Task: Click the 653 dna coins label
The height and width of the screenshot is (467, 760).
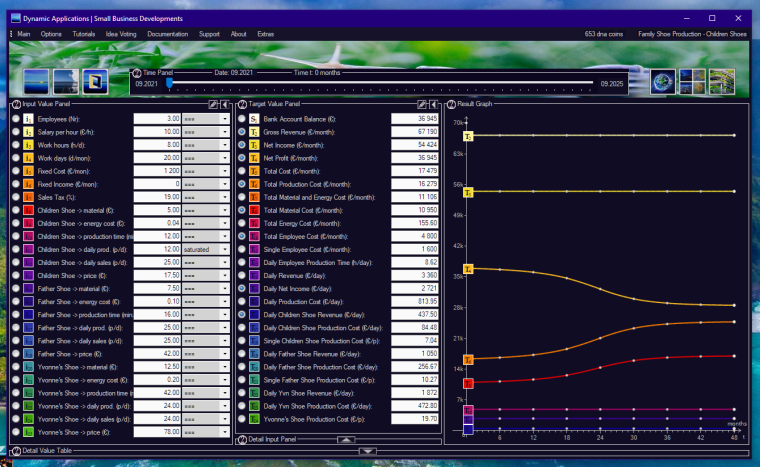Action: pyautogui.click(x=605, y=34)
